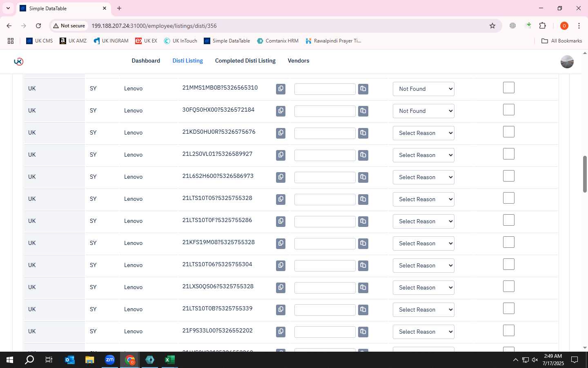This screenshot has height=368, width=588.
Task: Open Not Found dropdown in 21MMS1MB0B row
Action: pos(423,89)
